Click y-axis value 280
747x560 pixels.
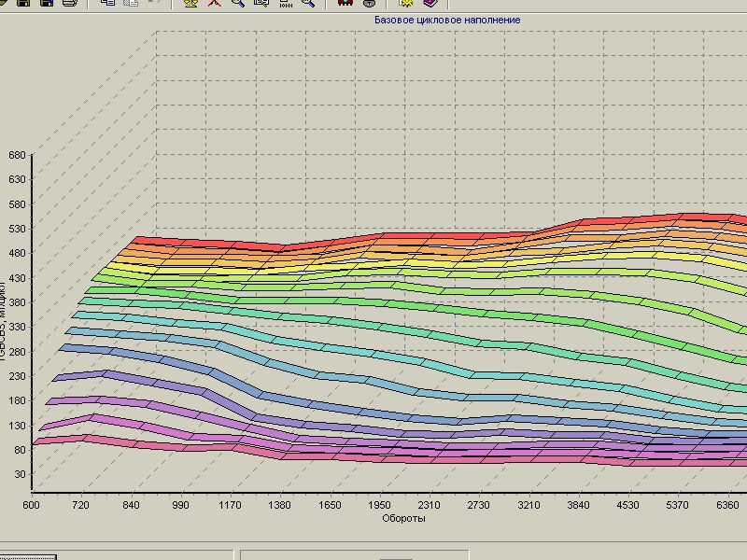click(17, 352)
